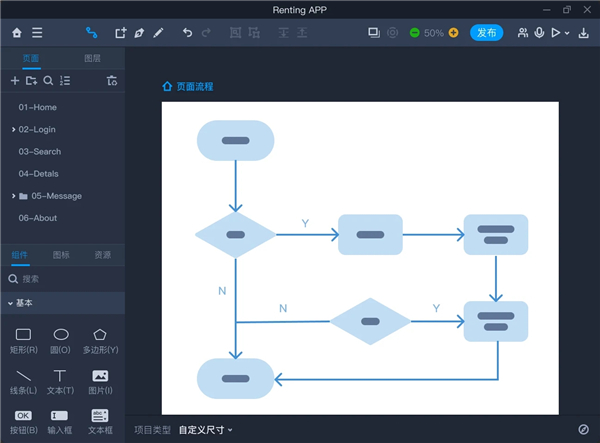Collapse the 基本 components section
Viewport: 600px width, 443px height.
(x=11, y=303)
